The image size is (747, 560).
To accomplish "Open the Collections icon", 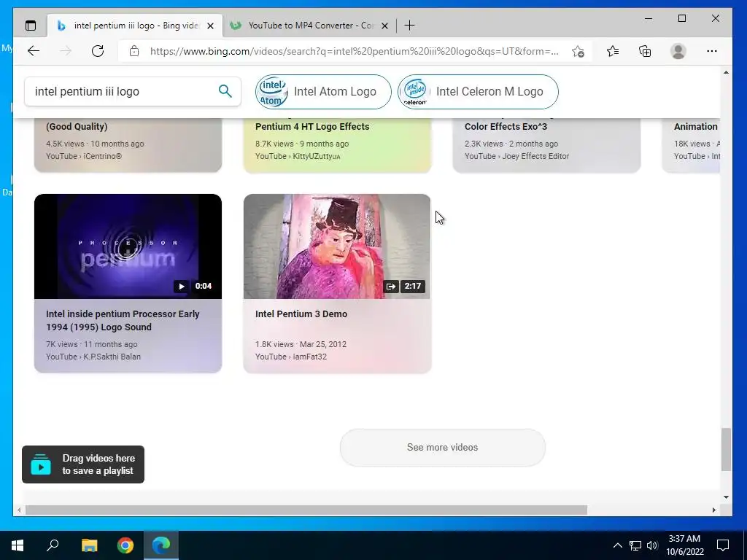I will tap(645, 51).
